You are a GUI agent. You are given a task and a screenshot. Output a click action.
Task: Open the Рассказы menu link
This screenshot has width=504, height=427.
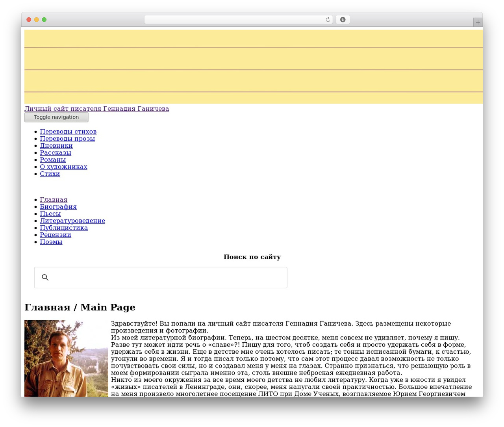[x=56, y=153]
